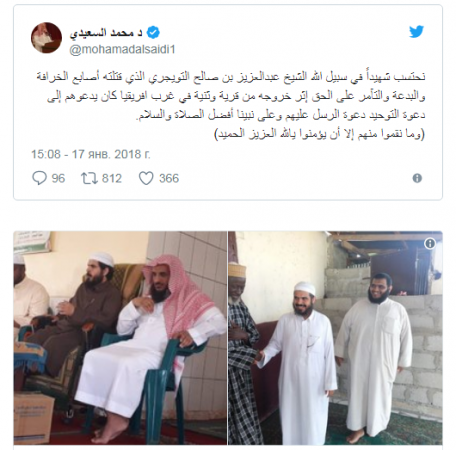Click the first line of tweet text
The width and height of the screenshot is (456, 450).
point(231,77)
